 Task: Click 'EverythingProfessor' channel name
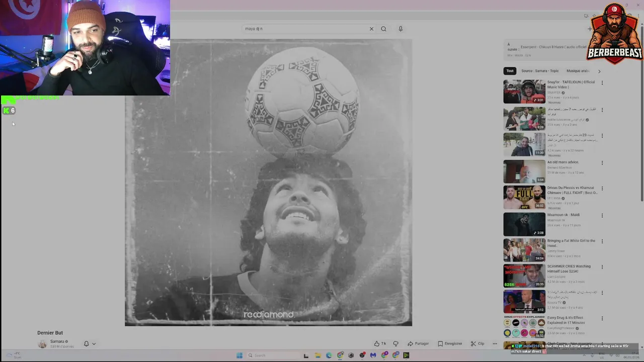[x=561, y=328]
